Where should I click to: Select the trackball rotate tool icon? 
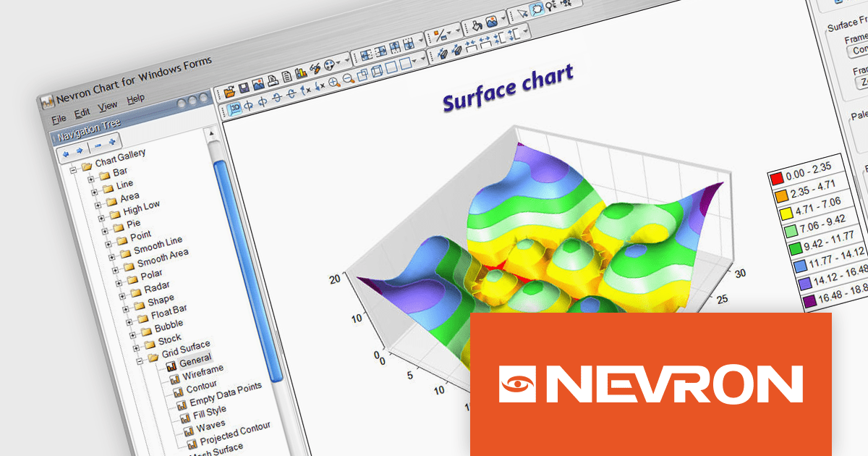click(537, 9)
